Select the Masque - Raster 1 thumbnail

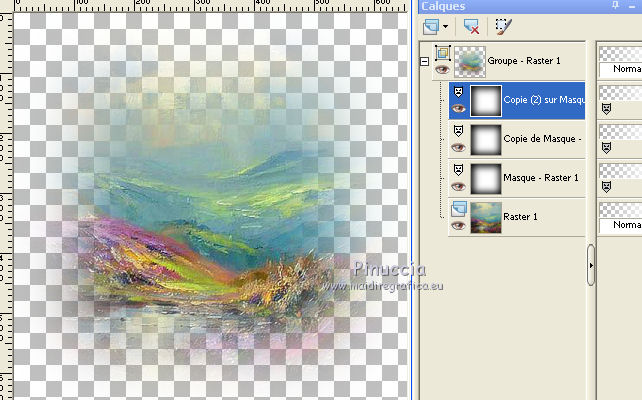[486, 179]
